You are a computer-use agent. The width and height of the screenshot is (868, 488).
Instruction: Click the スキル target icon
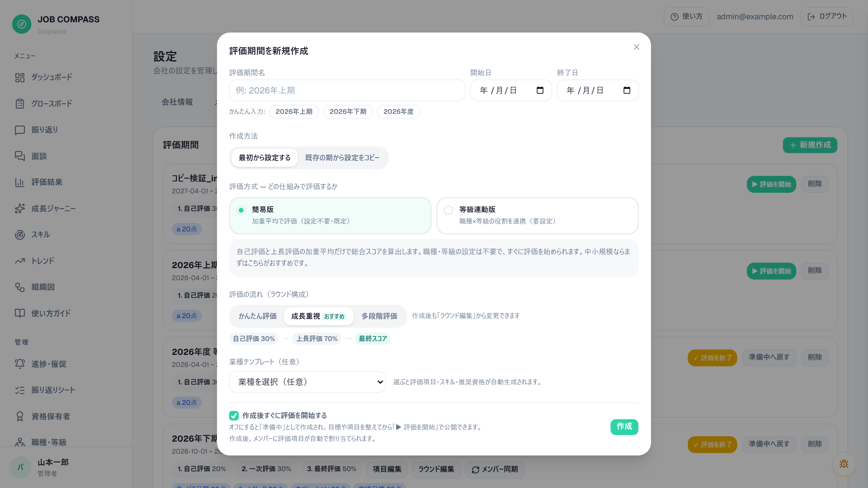[20, 235]
